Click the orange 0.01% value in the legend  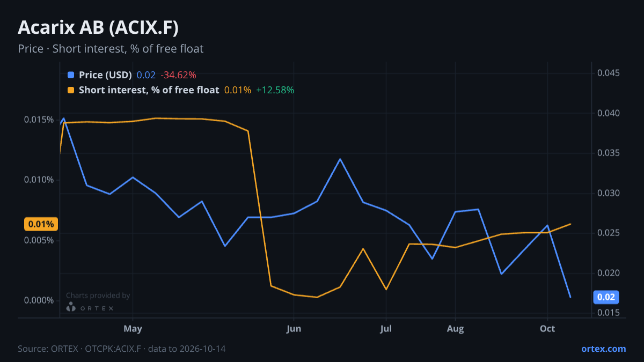point(238,90)
